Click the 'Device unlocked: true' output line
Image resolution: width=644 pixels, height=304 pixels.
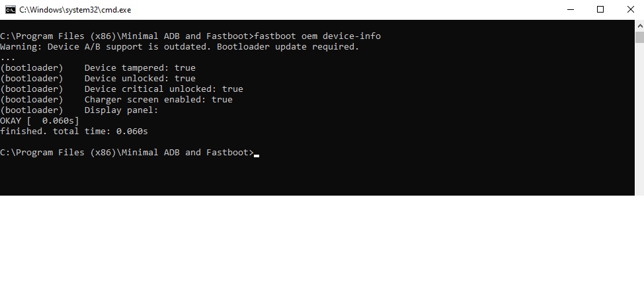point(140,79)
